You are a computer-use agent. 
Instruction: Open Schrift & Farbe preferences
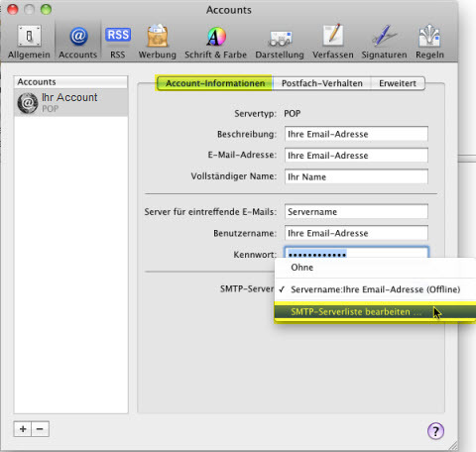[x=215, y=42]
